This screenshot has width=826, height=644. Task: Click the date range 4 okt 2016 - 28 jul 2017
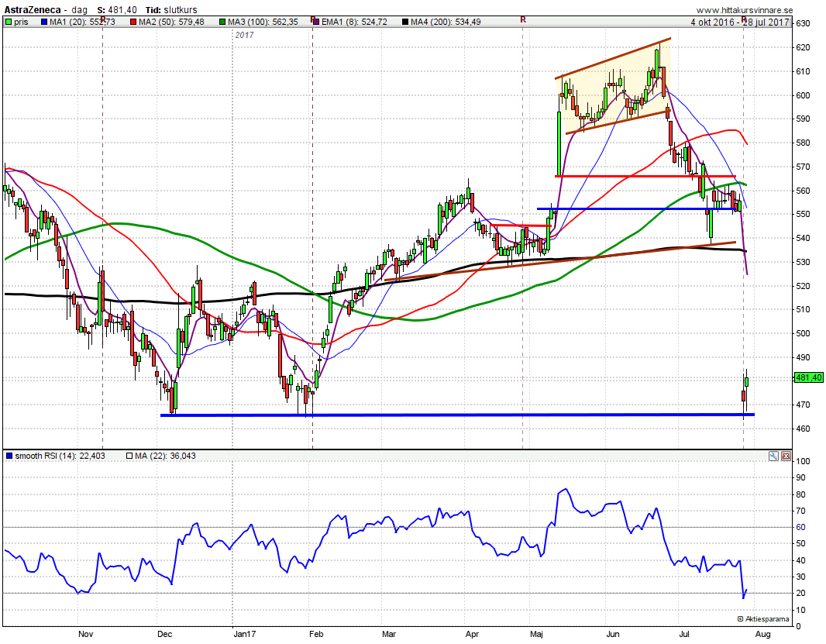point(740,22)
